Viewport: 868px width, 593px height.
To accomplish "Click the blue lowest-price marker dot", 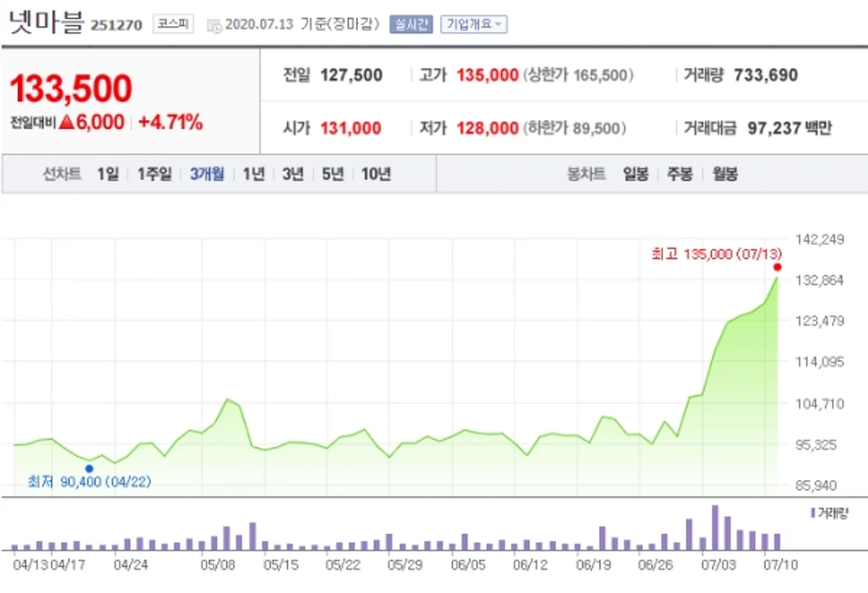I will point(89,468).
